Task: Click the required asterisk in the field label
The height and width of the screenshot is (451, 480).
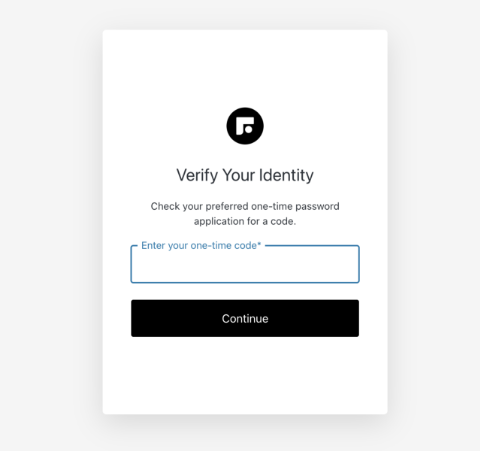Action: click(259, 244)
